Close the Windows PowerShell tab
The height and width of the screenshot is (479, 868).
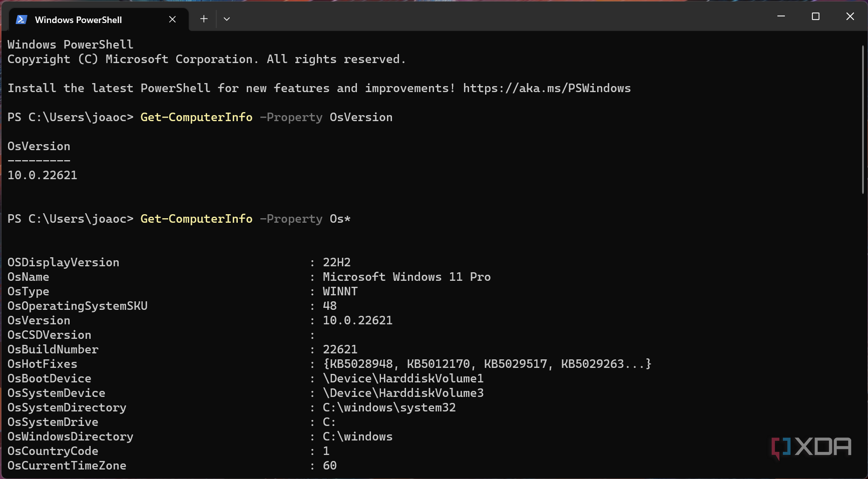coord(172,20)
